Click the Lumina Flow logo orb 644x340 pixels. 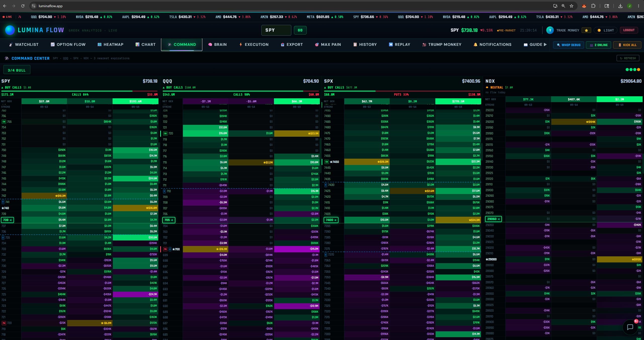10,30
